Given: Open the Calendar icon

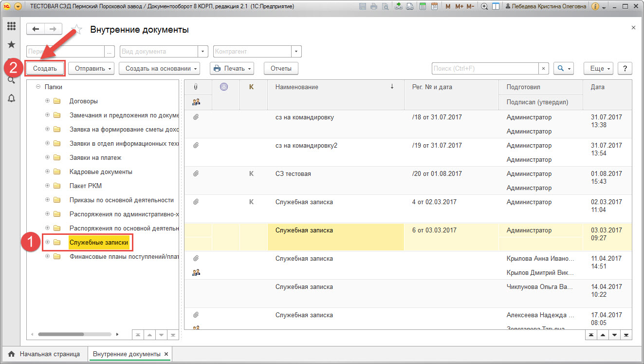Looking at the screenshot, I should click(x=434, y=7).
